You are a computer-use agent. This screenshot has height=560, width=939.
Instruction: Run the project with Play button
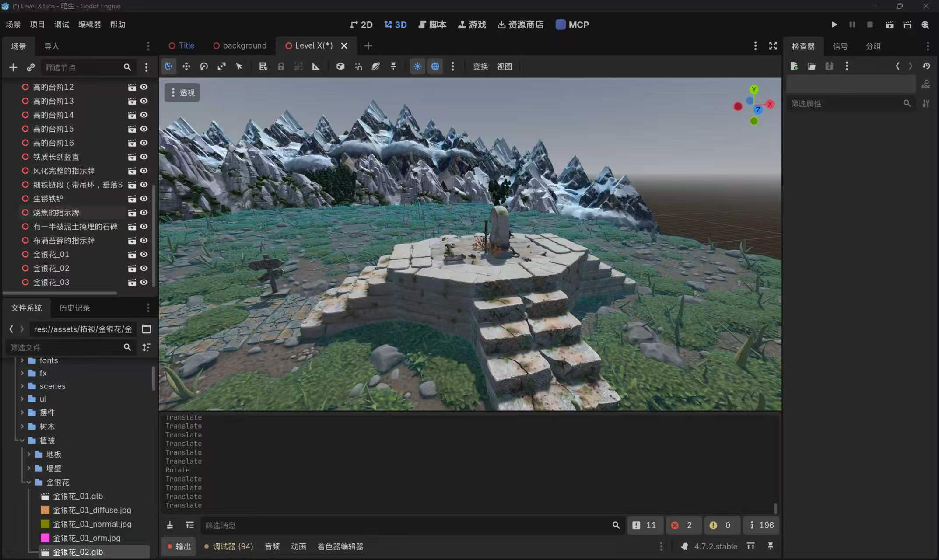tap(834, 24)
